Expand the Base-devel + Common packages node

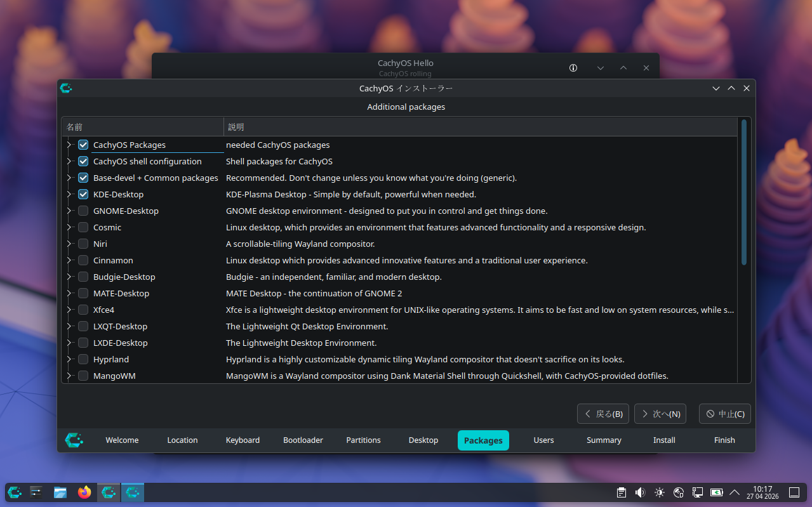[69, 178]
